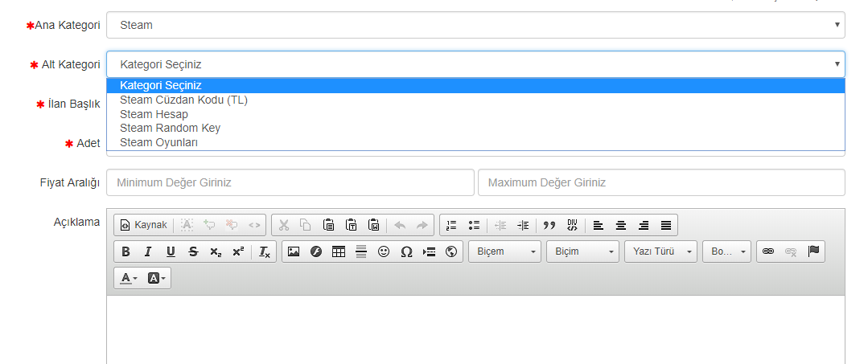Insert a horizontal line
This screenshot has width=868, height=364.
pos(361,252)
